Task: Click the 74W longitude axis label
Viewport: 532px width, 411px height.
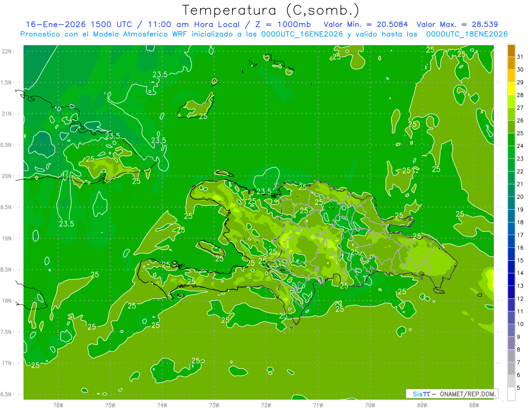Action: point(162,405)
